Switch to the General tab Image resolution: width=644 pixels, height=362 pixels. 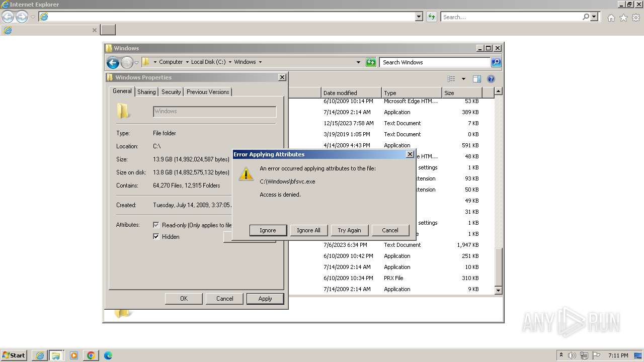click(x=122, y=91)
